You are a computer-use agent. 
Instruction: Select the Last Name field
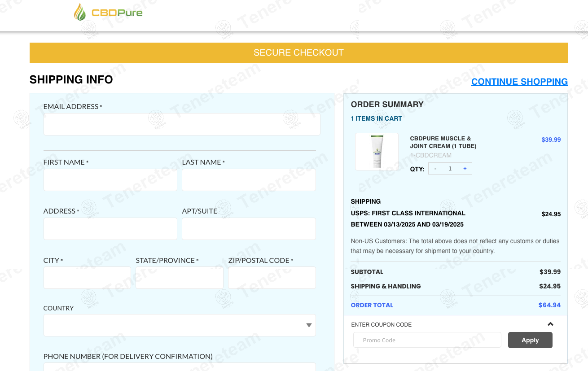coord(249,180)
